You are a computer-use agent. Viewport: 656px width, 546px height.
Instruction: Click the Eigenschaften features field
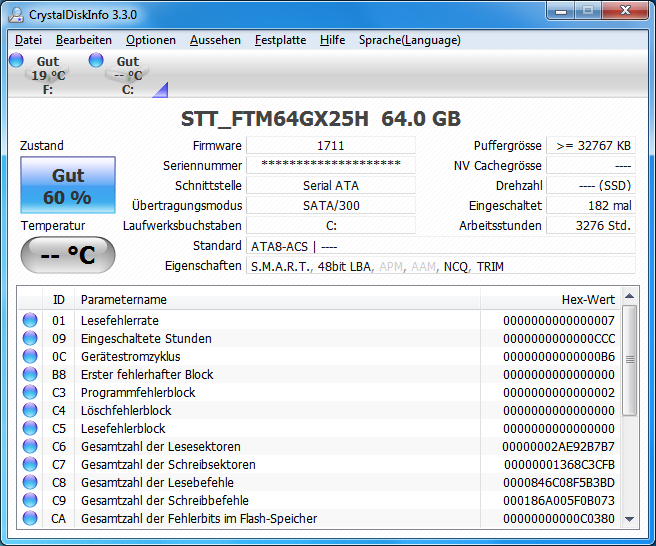(x=441, y=266)
